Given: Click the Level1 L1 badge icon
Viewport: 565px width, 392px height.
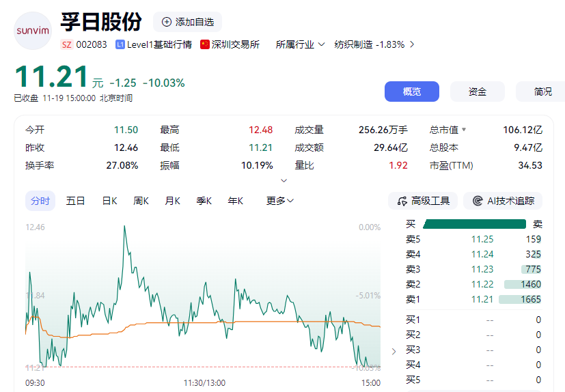Looking at the screenshot, I should click(x=120, y=44).
